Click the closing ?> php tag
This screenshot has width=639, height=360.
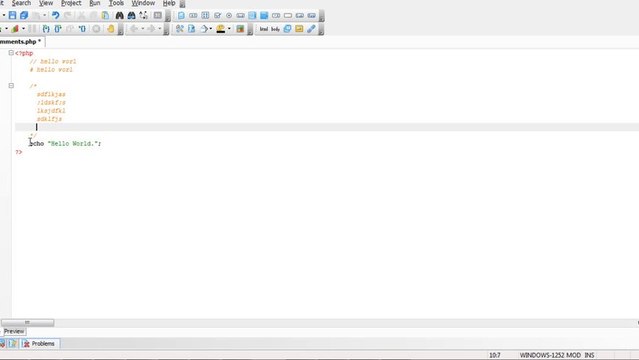pos(19,152)
